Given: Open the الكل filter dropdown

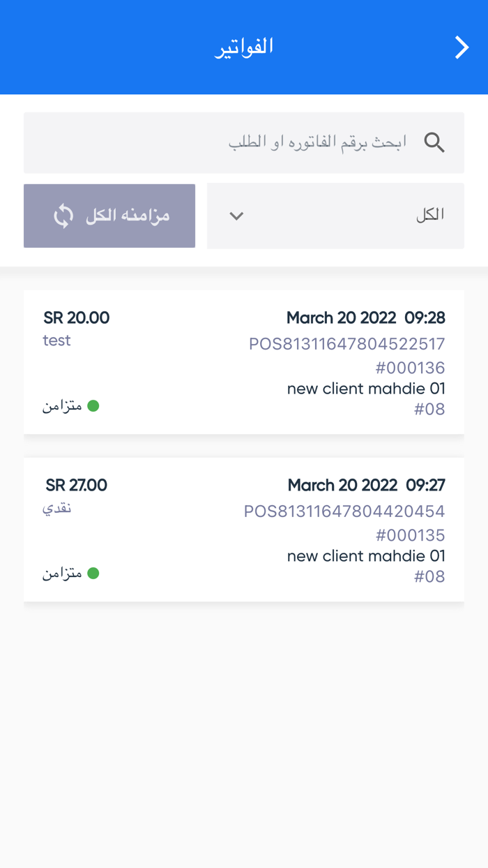Looking at the screenshot, I should [x=335, y=216].
